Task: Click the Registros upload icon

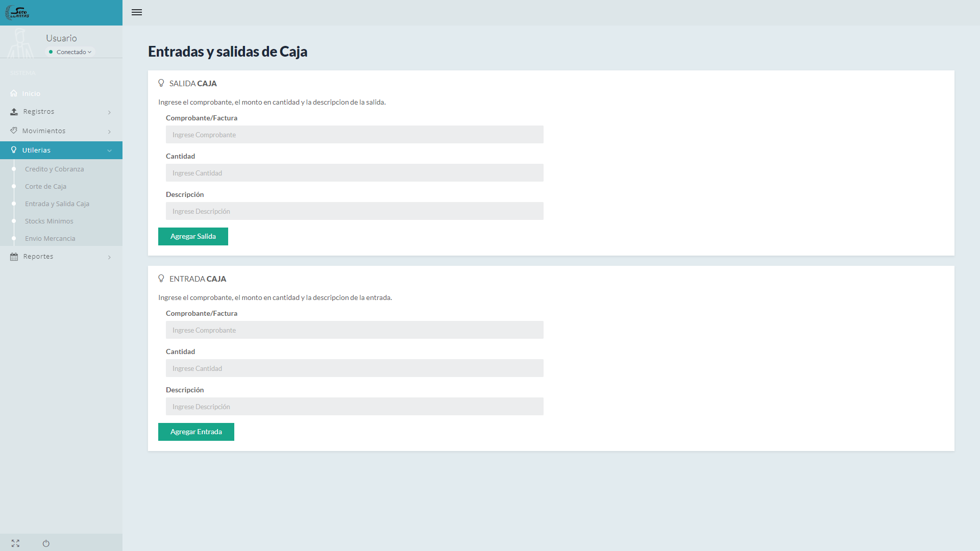Action: tap(14, 112)
